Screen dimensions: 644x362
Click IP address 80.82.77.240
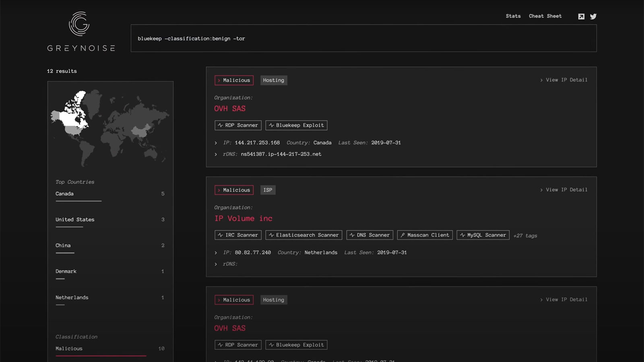[x=253, y=253]
